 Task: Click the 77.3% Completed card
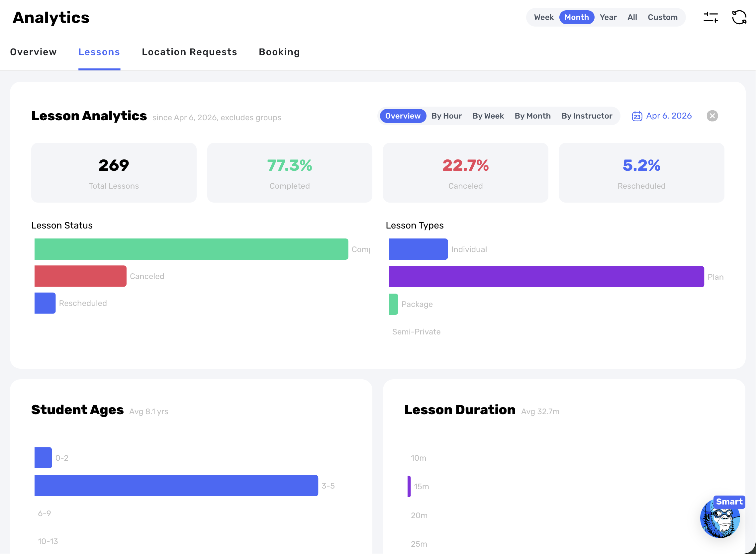pos(289,173)
